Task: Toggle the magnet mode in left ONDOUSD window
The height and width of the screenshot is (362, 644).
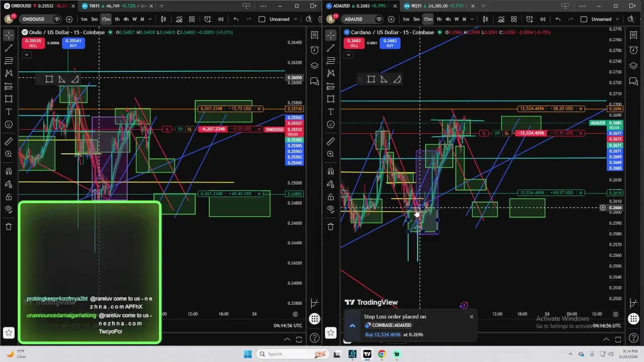Action: [9, 171]
